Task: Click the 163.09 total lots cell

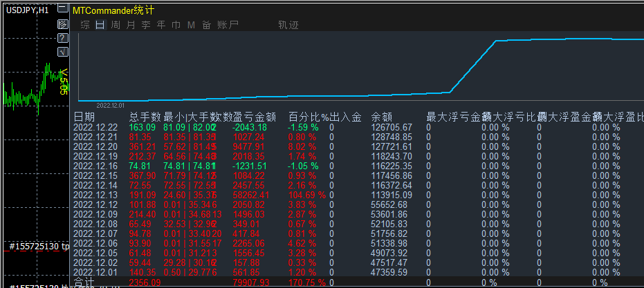Action: (x=142, y=128)
